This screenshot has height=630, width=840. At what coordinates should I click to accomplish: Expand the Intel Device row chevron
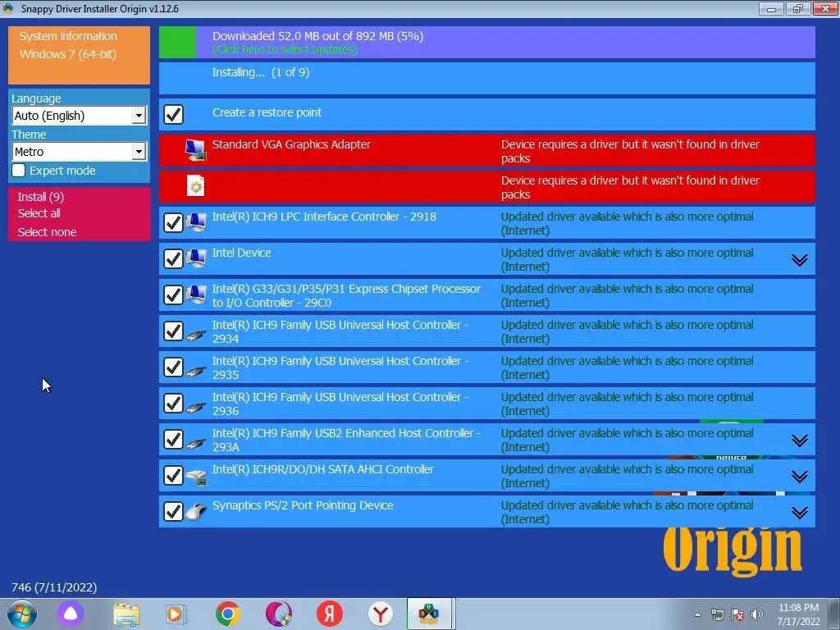(x=799, y=260)
